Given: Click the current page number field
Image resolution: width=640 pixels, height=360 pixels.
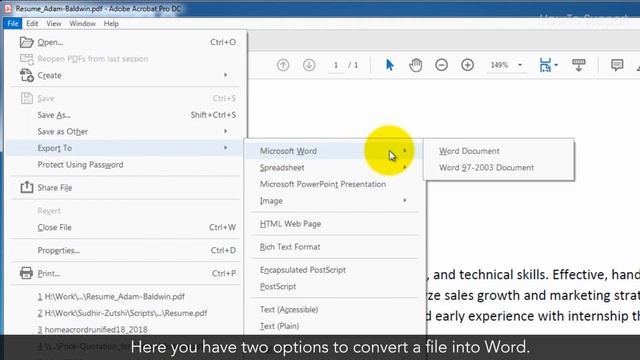Looking at the screenshot, I should [336, 65].
